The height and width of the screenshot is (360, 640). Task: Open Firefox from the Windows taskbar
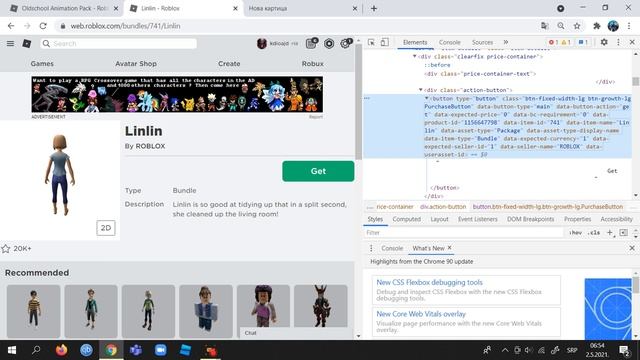click(x=61, y=350)
